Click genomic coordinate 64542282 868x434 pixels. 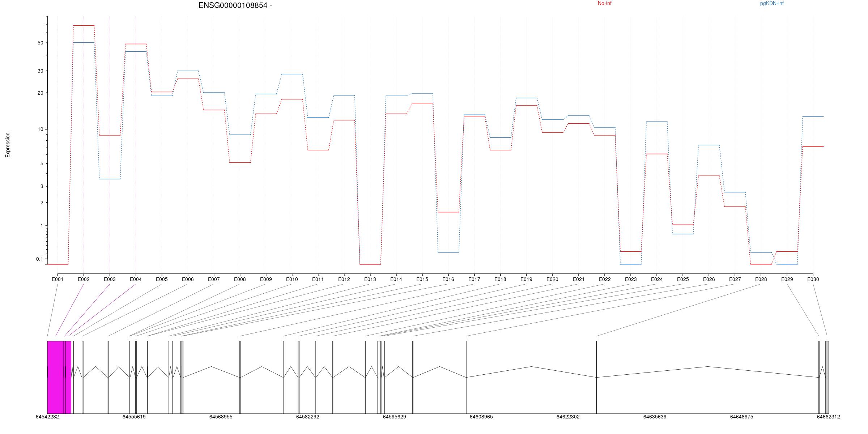click(47, 417)
